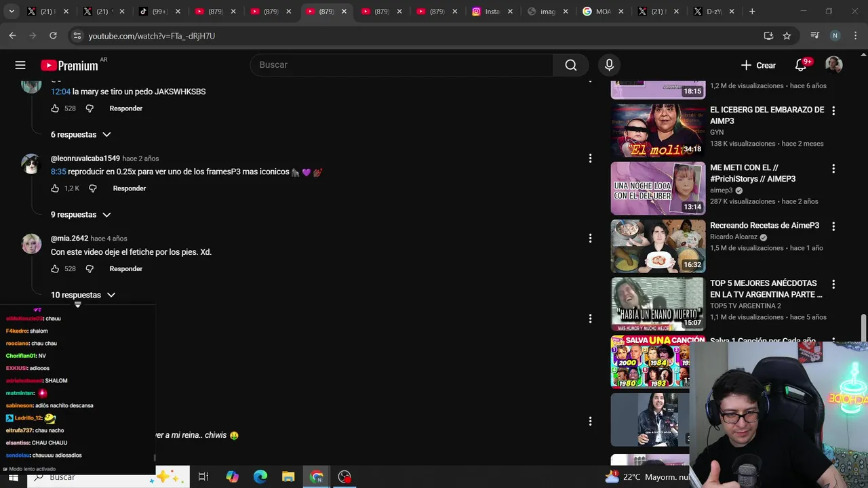
Task: Open Chrome profile N button
Action: (x=835, y=36)
